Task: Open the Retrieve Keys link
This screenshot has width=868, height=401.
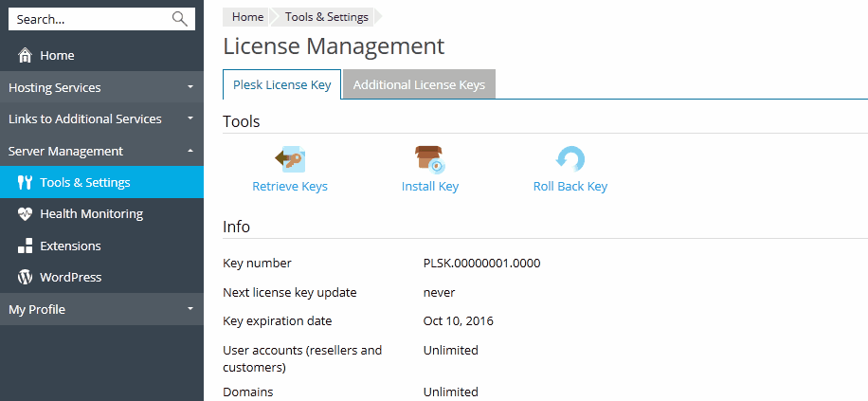Action: (290, 187)
